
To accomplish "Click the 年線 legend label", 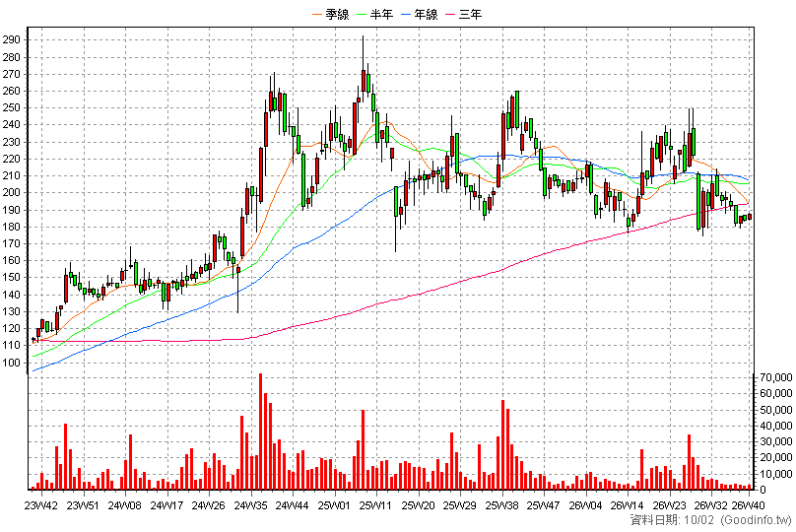I will click(426, 14).
